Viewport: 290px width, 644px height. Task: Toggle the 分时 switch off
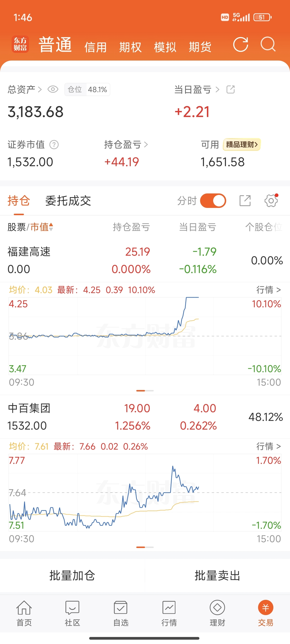coord(213,200)
